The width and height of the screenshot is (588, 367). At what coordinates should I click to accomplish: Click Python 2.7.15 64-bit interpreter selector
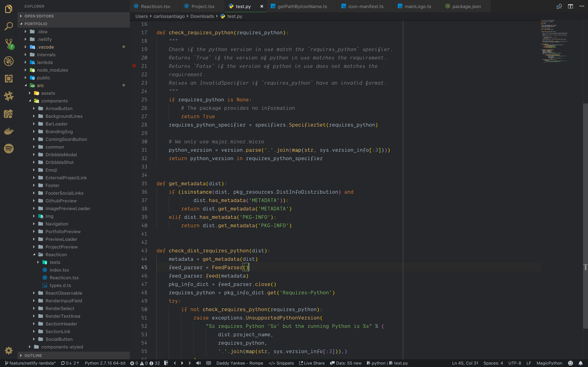105,363
